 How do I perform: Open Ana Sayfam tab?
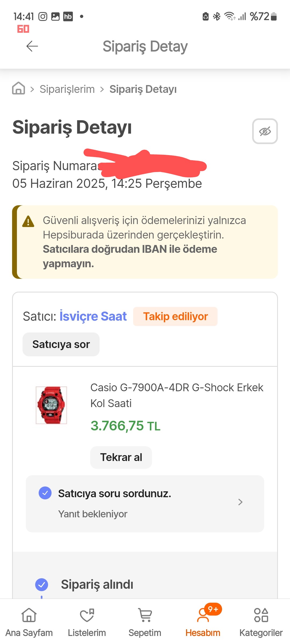pos(29,623)
